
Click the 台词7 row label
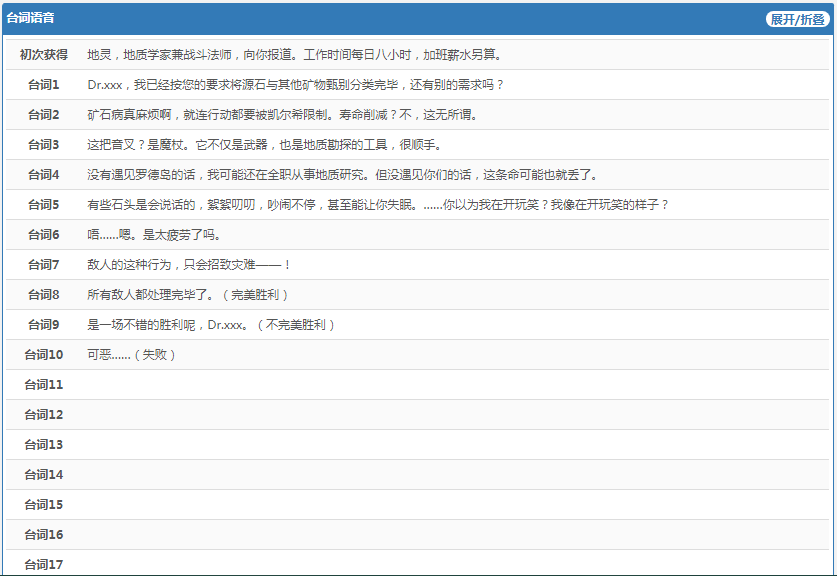[x=44, y=265]
